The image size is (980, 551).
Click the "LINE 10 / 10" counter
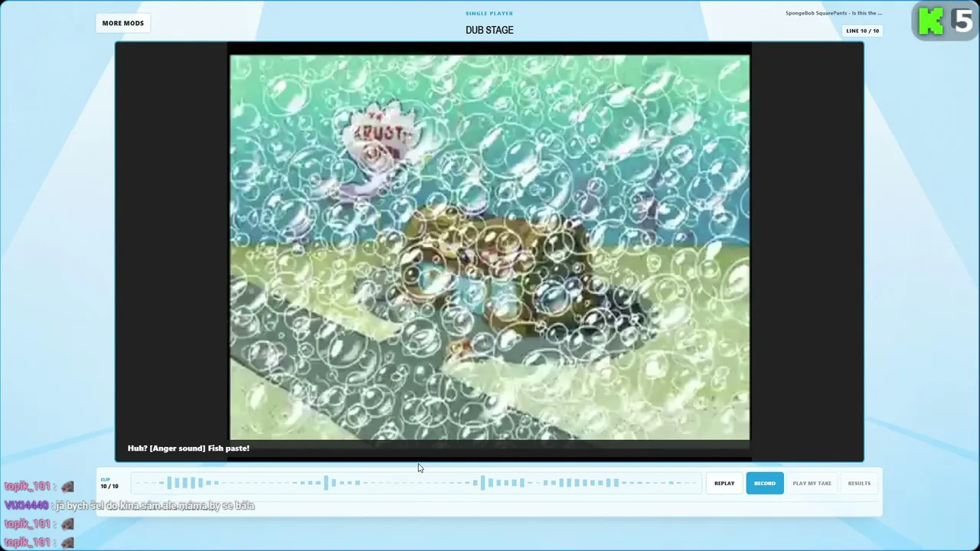click(863, 31)
